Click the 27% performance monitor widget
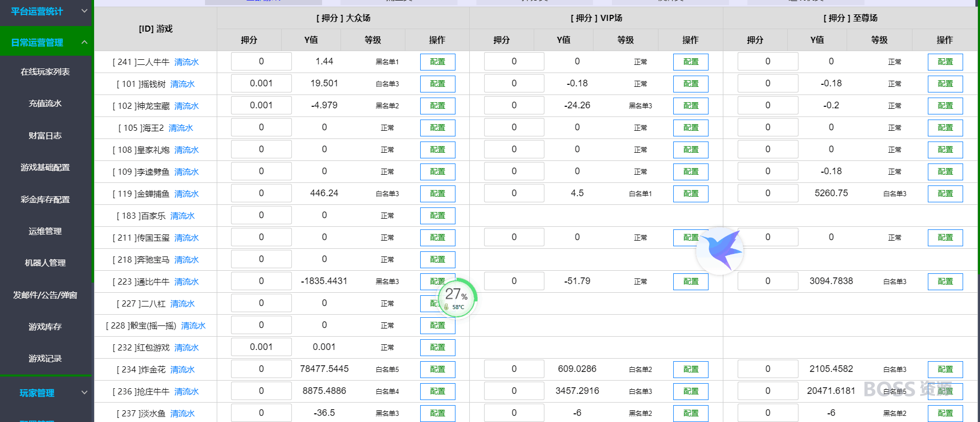Viewport: 980px width, 422px height. 457,298
